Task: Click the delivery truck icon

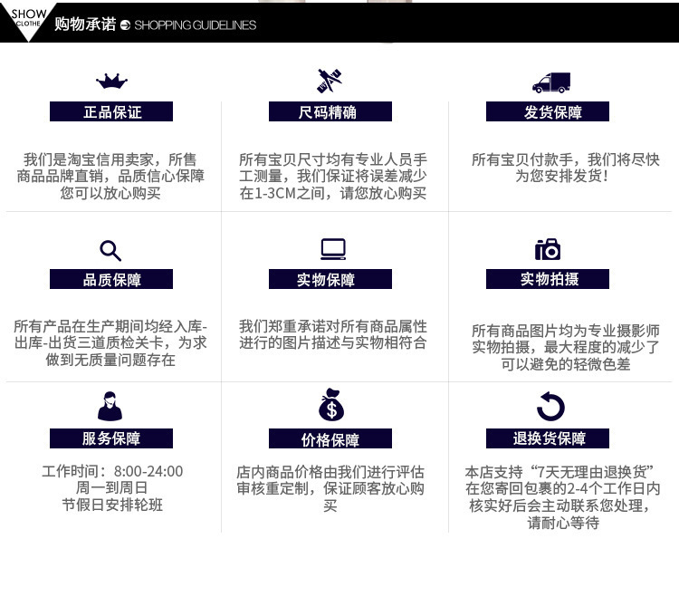Action: (551, 82)
